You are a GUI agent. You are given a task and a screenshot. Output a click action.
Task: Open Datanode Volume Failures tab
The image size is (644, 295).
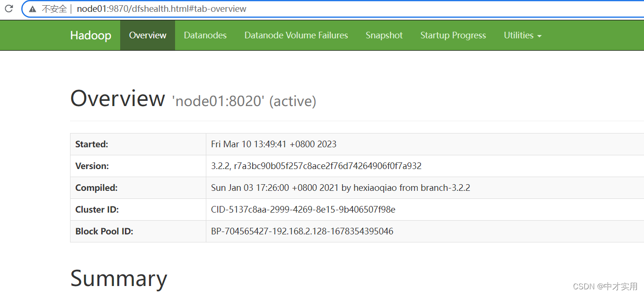(x=296, y=36)
